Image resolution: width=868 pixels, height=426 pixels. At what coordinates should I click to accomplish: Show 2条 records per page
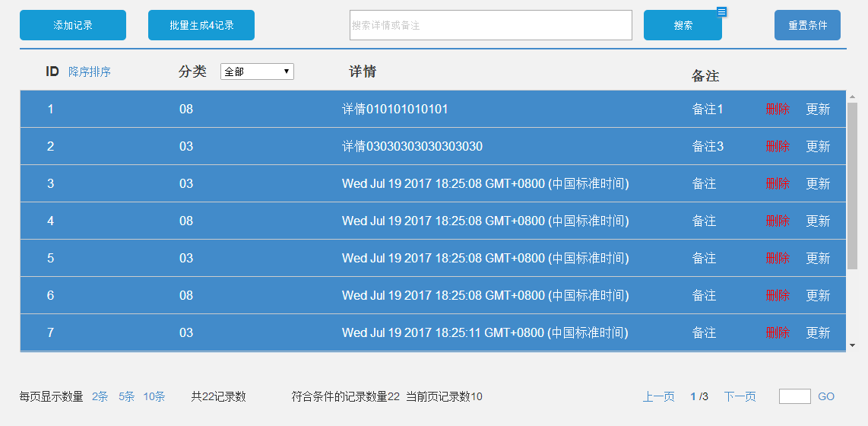100,396
